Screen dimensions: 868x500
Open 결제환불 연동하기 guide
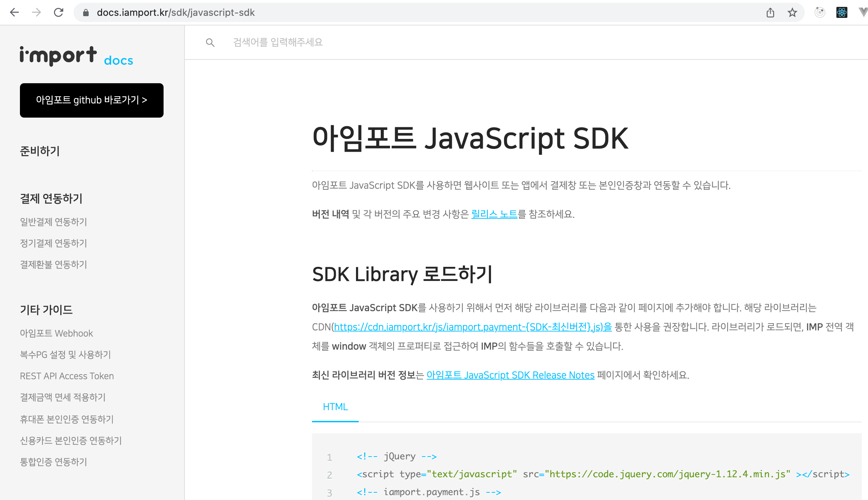(54, 264)
